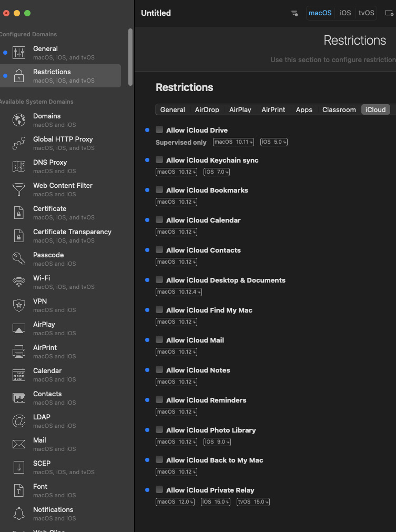
Task: Select the Notifications bell icon
Action: tap(19, 514)
